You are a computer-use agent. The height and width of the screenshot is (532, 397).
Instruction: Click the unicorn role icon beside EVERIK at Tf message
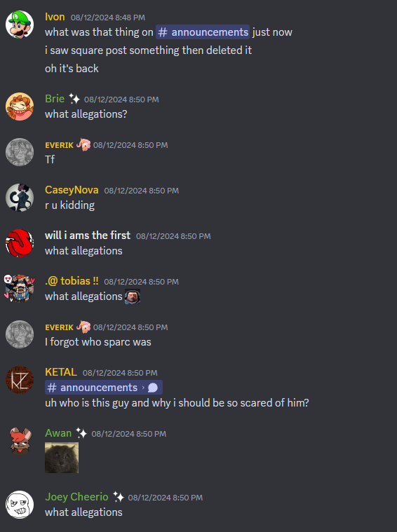coord(83,144)
